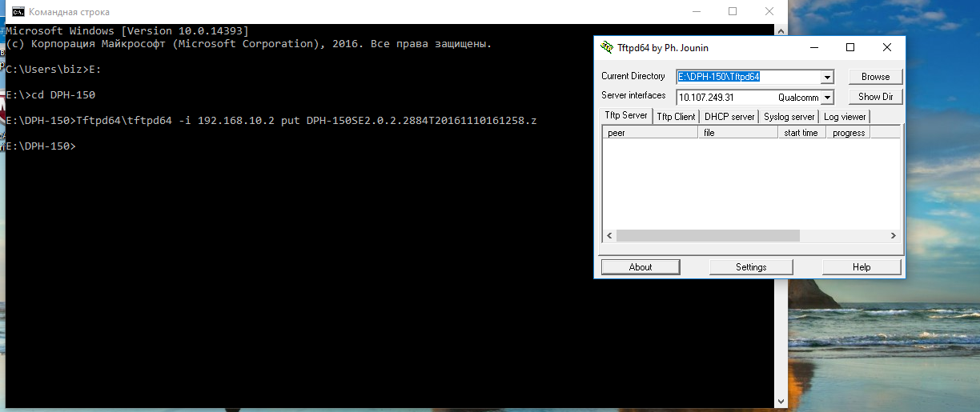Click the Current Directory path field
Image resolution: width=980 pixels, height=412 pixels.
749,78
